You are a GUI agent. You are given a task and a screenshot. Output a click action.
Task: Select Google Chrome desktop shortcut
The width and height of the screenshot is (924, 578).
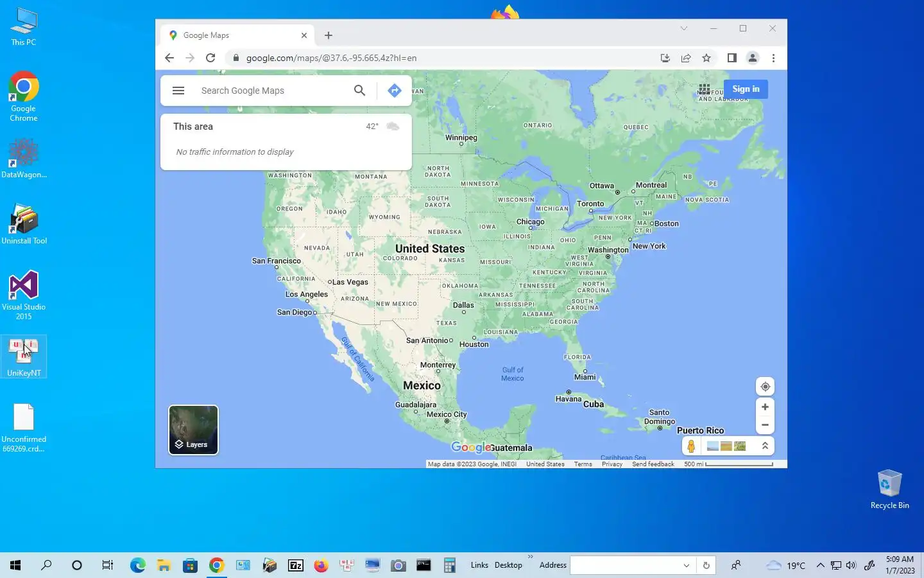(x=24, y=96)
